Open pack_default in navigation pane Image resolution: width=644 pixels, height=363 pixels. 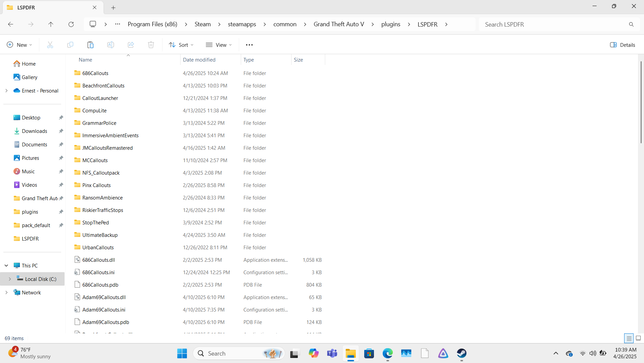36,225
